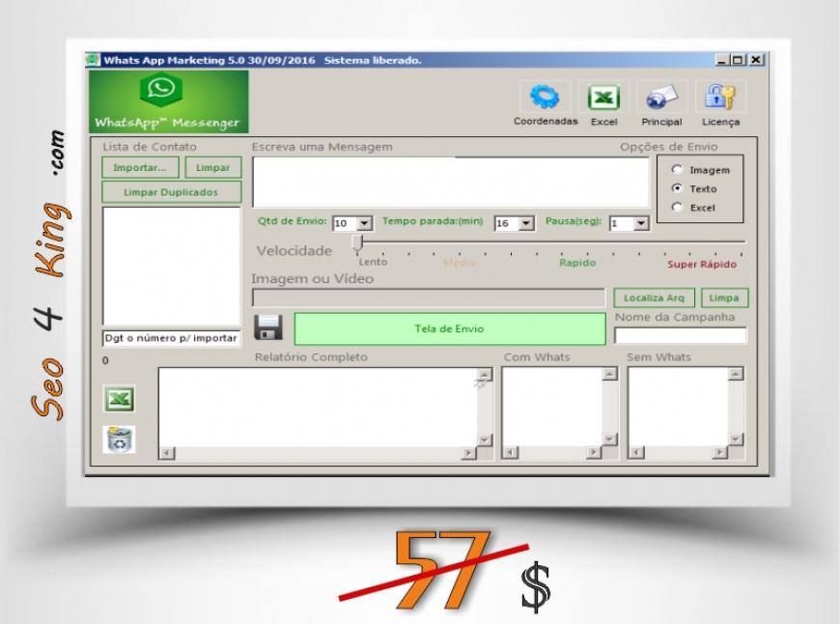Screen dimensions: 840x624
Task: Select the Excel radio option
Action: click(x=678, y=207)
